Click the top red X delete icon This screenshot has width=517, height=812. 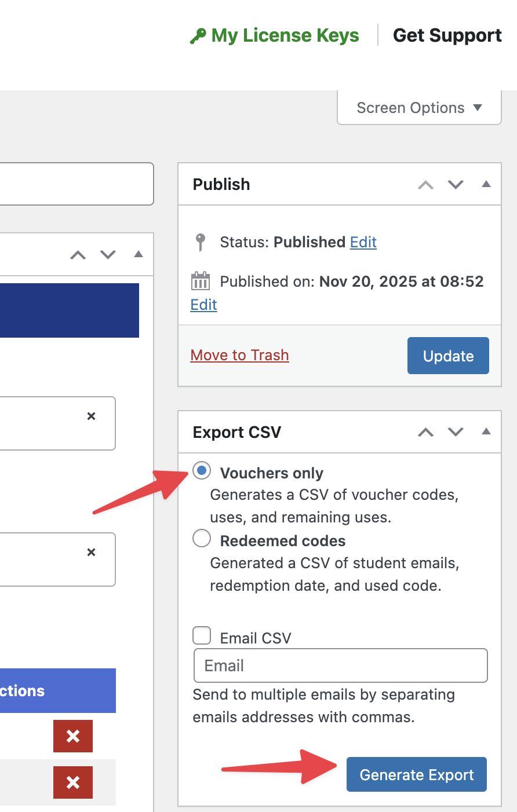(x=72, y=736)
